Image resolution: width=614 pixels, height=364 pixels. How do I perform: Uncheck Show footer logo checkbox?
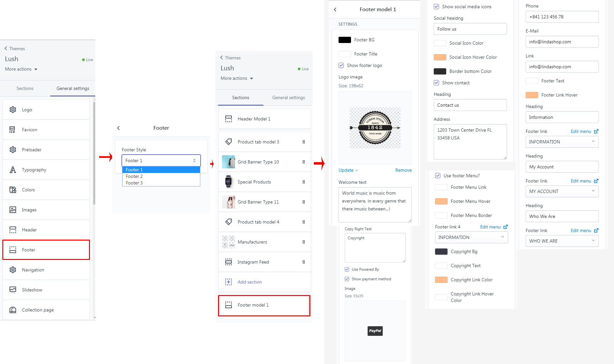pos(341,65)
